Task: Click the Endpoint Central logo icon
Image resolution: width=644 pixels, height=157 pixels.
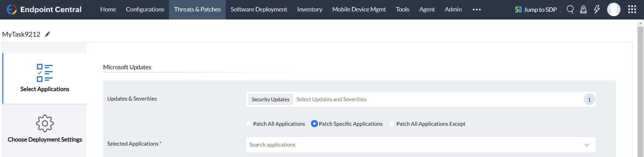Action: tap(12, 9)
